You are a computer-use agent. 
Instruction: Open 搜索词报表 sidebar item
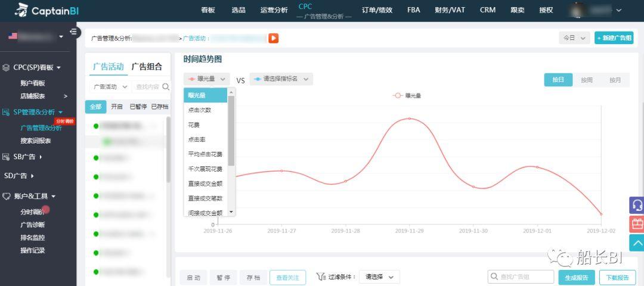[36, 141]
